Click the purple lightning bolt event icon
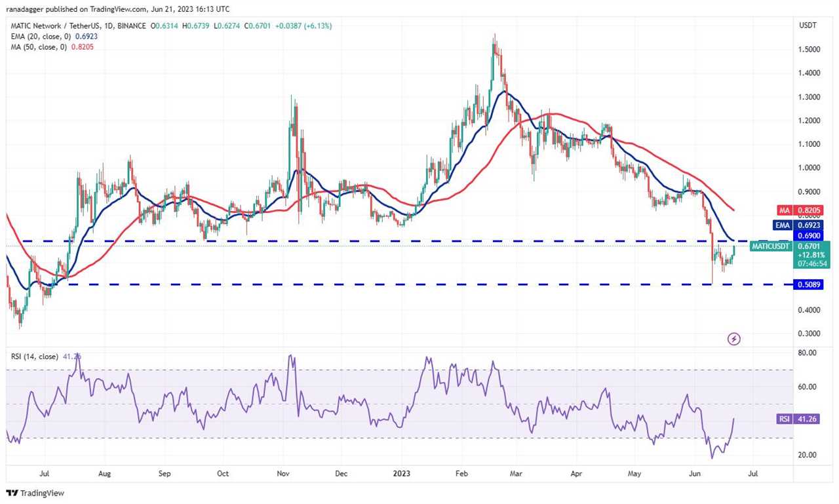This screenshot has height=504, width=839. 734,339
